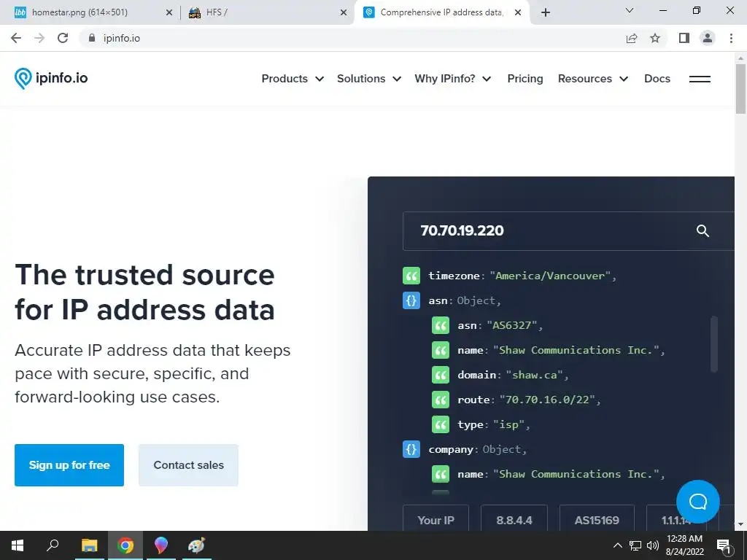Click the braces icon beside asn Object
The width and height of the screenshot is (747, 560).
point(411,300)
